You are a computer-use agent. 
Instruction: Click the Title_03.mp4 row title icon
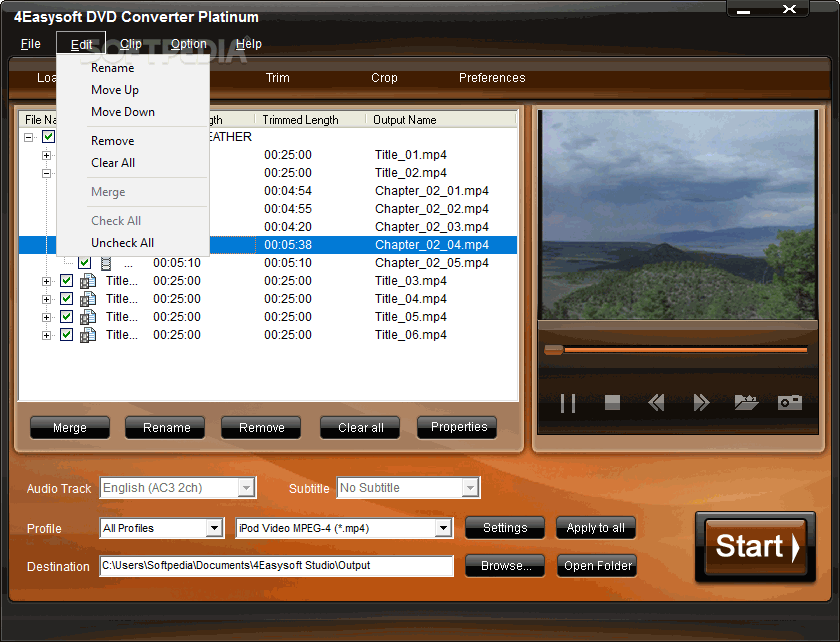click(88, 281)
